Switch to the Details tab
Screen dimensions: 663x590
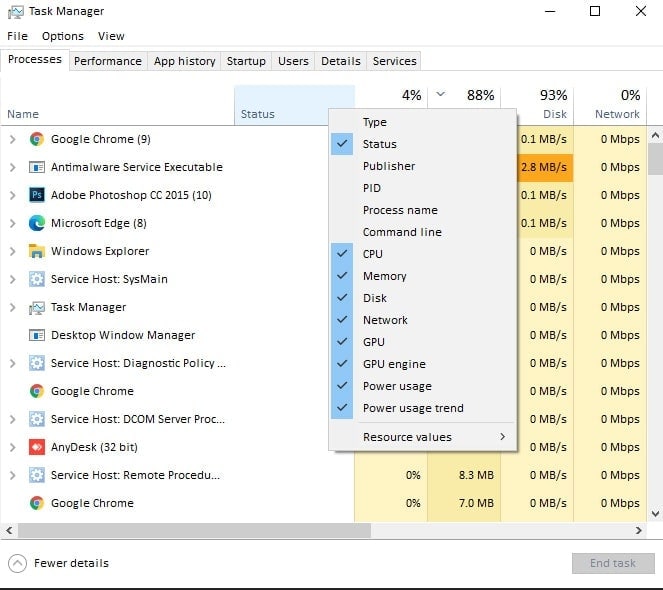tap(340, 61)
